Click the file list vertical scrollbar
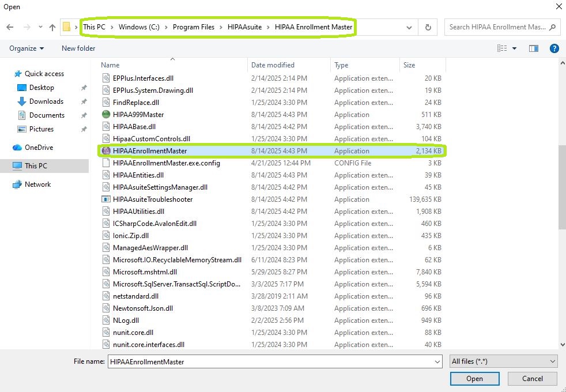The image size is (566, 392). coord(562,187)
